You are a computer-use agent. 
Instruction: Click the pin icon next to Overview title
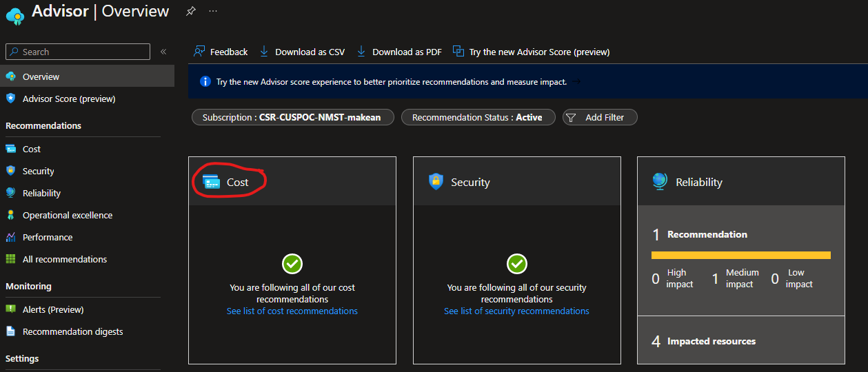pyautogui.click(x=190, y=12)
